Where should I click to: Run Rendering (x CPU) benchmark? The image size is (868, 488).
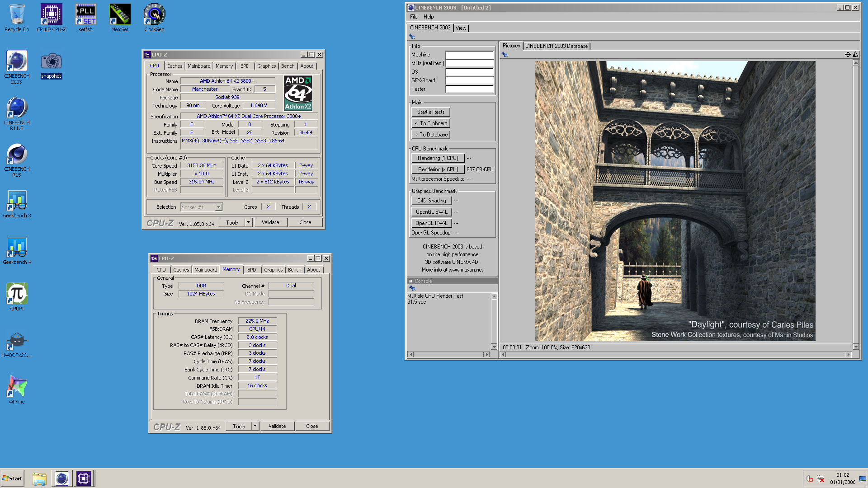tap(438, 169)
